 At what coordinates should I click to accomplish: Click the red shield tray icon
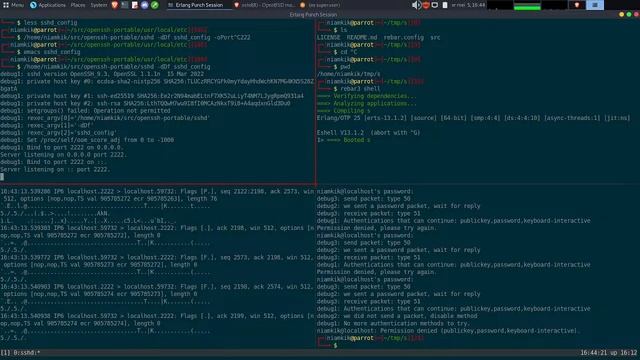pyautogui.click(x=426, y=5)
